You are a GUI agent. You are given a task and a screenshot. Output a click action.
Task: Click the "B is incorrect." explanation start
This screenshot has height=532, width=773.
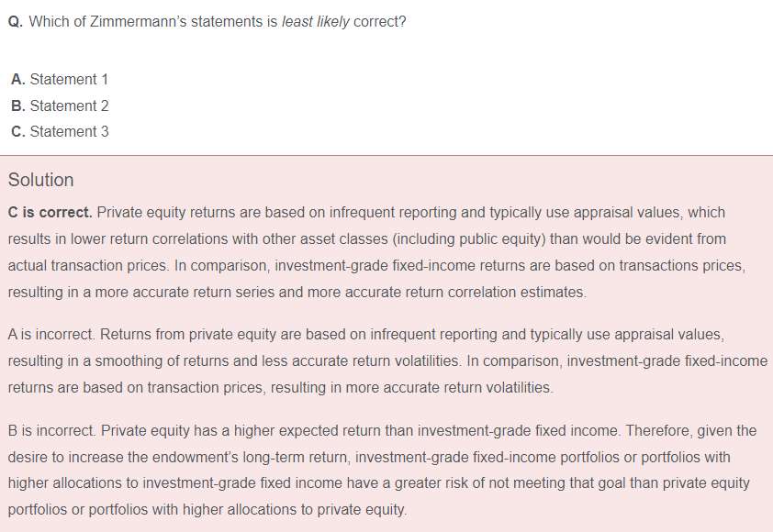point(51,430)
